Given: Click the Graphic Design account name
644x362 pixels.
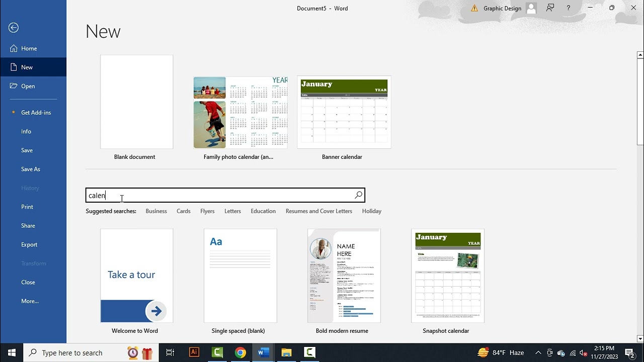Looking at the screenshot, I should (502, 8).
